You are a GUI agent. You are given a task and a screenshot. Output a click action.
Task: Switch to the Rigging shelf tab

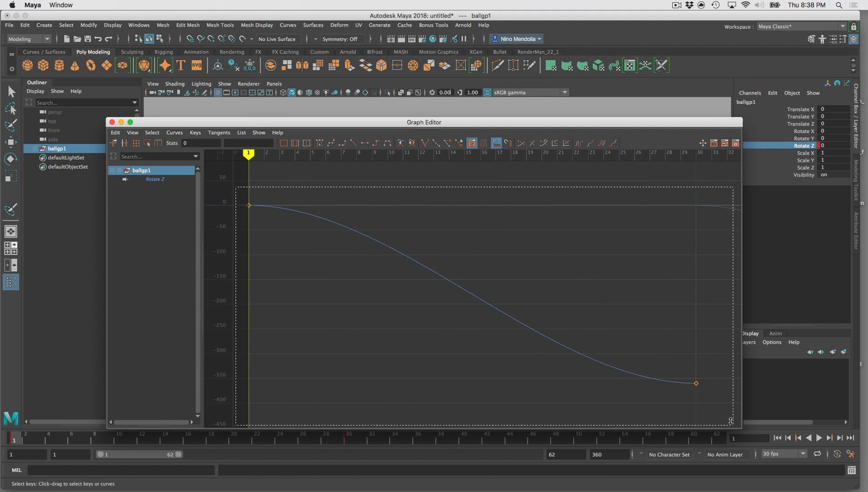click(x=163, y=52)
